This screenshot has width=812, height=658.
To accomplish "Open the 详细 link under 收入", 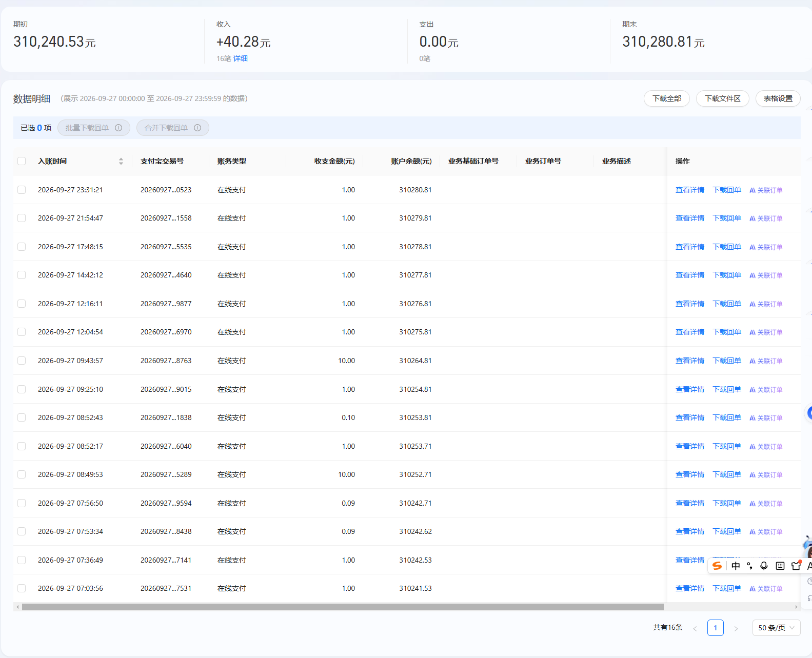I will point(241,58).
